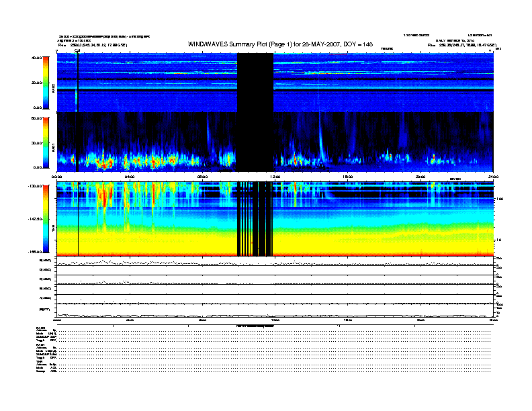This screenshot has width=532, height=411.
Task: Click the Cal marker above RAD2 panel
Action: point(77,50)
